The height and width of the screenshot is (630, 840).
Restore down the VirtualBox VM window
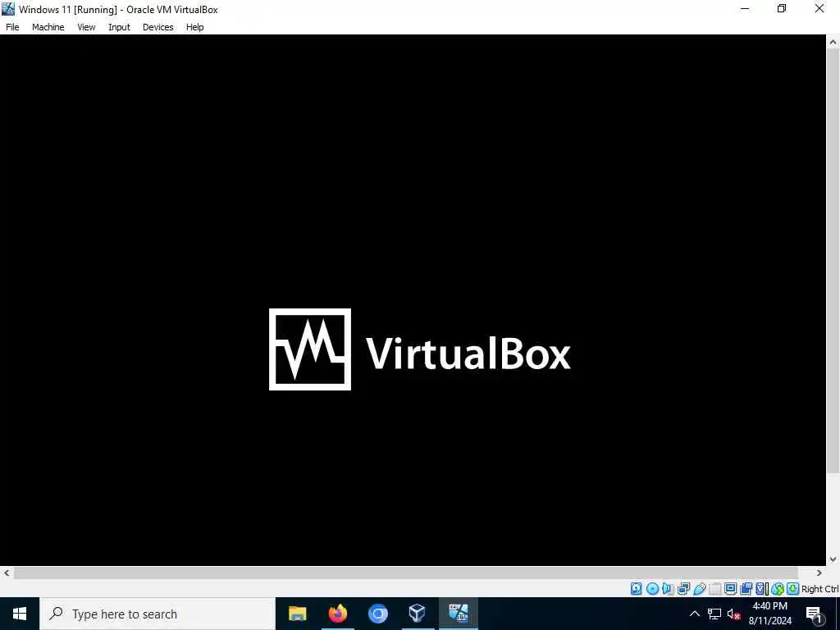click(782, 9)
